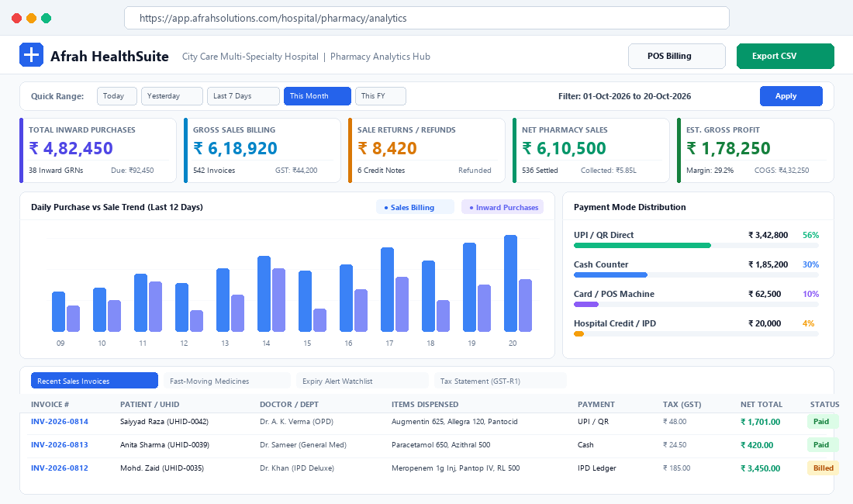This screenshot has height=504, width=853.
Task: Click the PATIENT / UHID column header
Action: (x=150, y=405)
